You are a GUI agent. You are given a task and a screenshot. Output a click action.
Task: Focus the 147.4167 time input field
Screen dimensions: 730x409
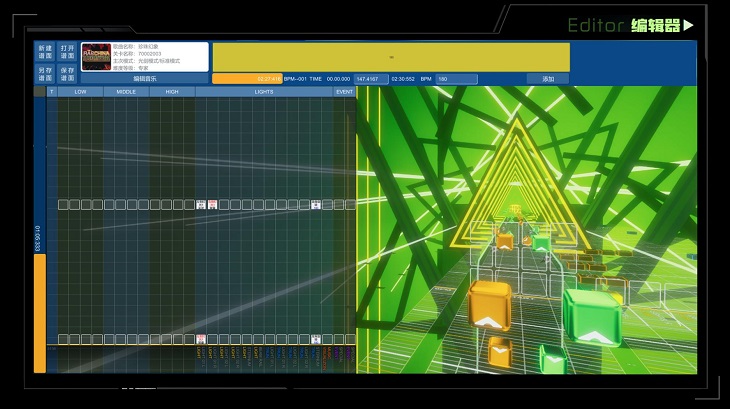pyautogui.click(x=370, y=78)
